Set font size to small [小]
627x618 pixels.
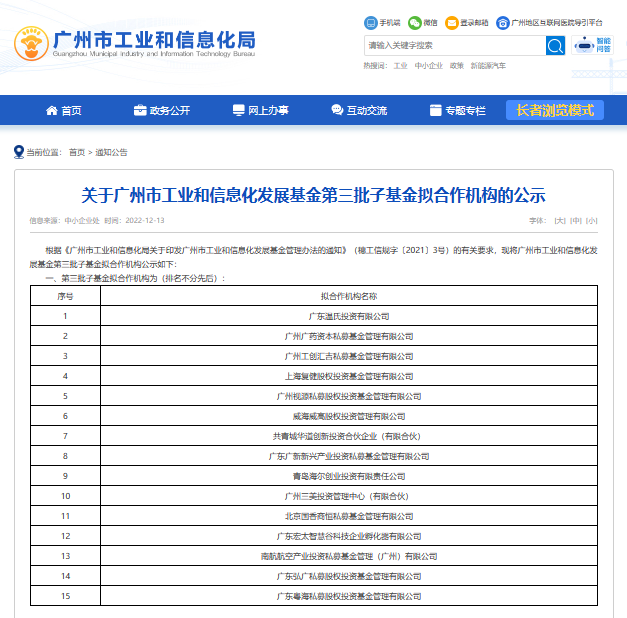591,221
